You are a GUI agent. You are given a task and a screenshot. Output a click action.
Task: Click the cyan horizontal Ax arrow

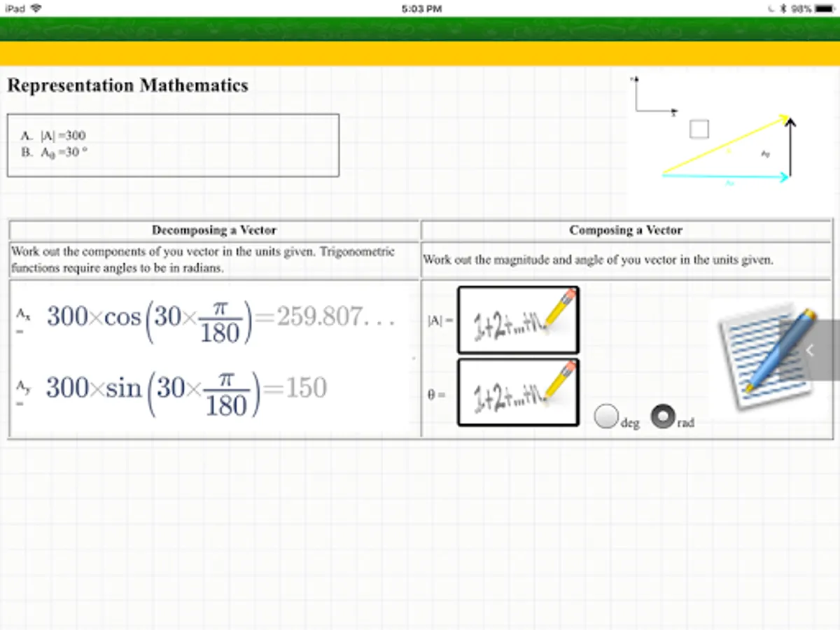pyautogui.click(x=725, y=177)
